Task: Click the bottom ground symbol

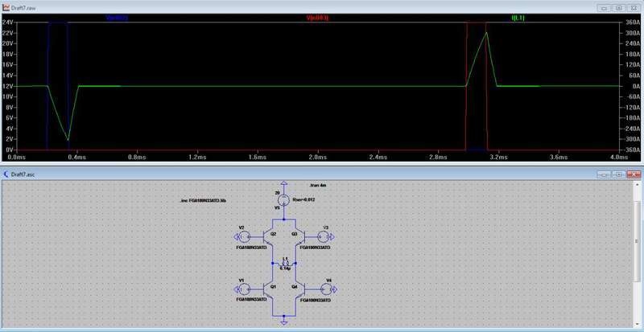Action: [x=284, y=322]
